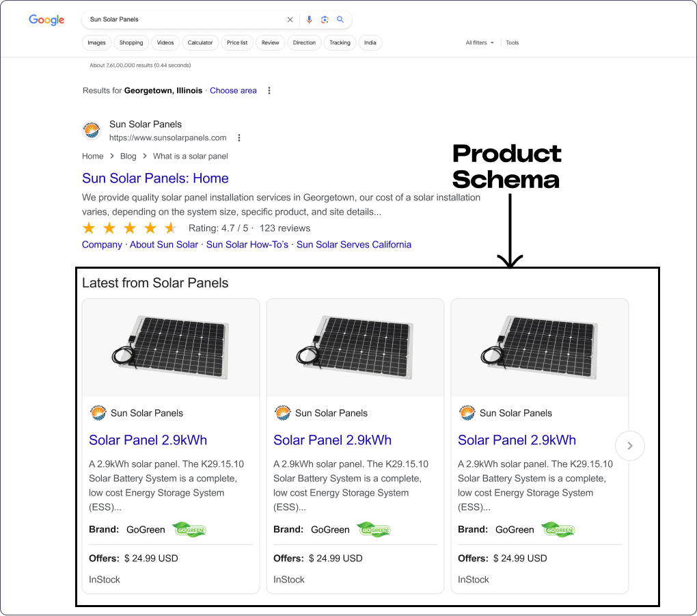The height and width of the screenshot is (616, 697).
Task: Click inside the search input field
Action: click(184, 19)
